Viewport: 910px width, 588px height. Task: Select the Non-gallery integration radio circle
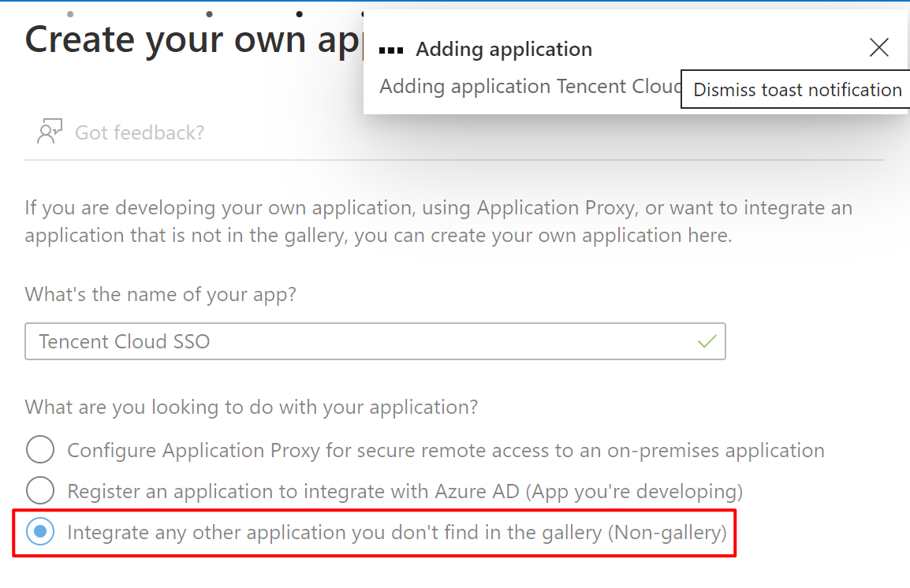(40, 532)
